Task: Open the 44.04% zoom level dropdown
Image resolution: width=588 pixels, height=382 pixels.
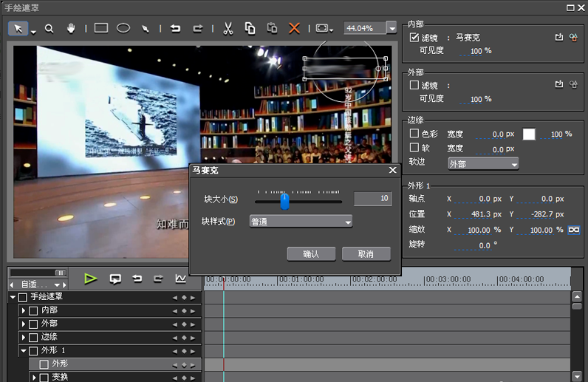Action: 392,28
